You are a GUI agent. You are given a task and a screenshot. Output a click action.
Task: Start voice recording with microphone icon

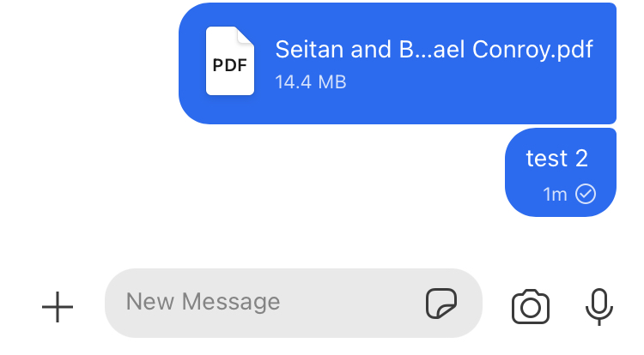click(599, 307)
